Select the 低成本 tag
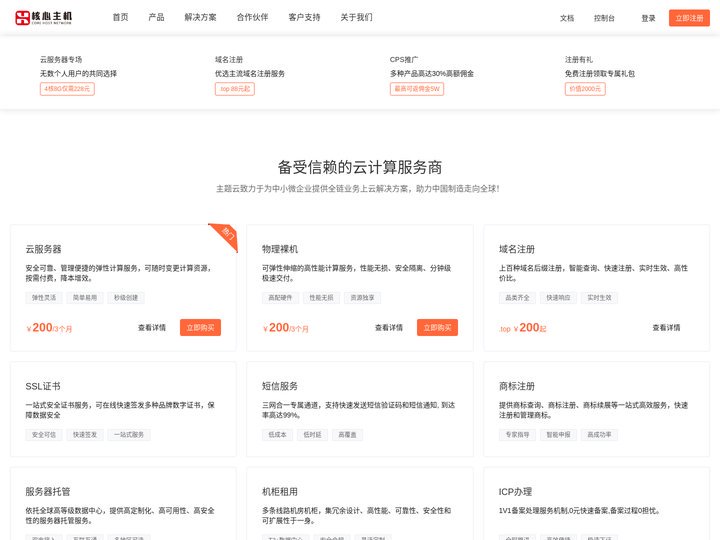This screenshot has width=720, height=540. [277, 434]
